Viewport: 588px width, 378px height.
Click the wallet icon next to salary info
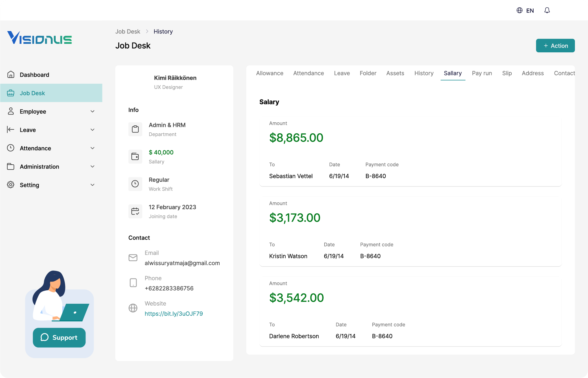(x=135, y=156)
